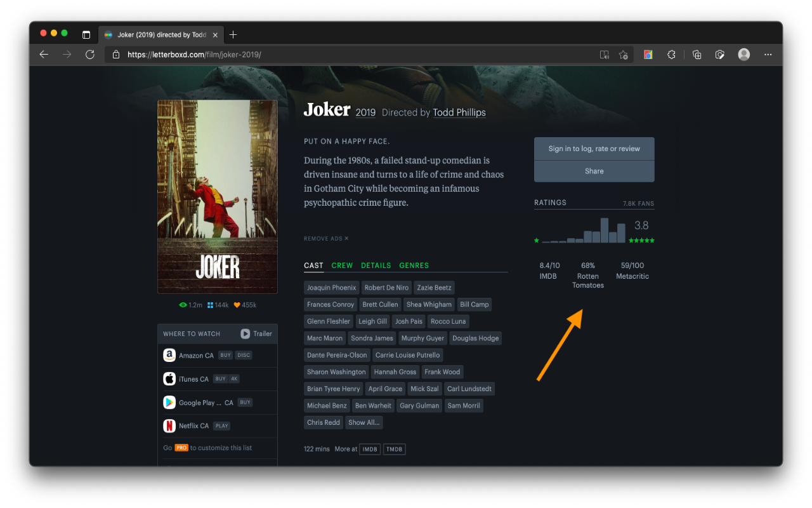Click the Amazon CA BUY badge

click(x=226, y=356)
